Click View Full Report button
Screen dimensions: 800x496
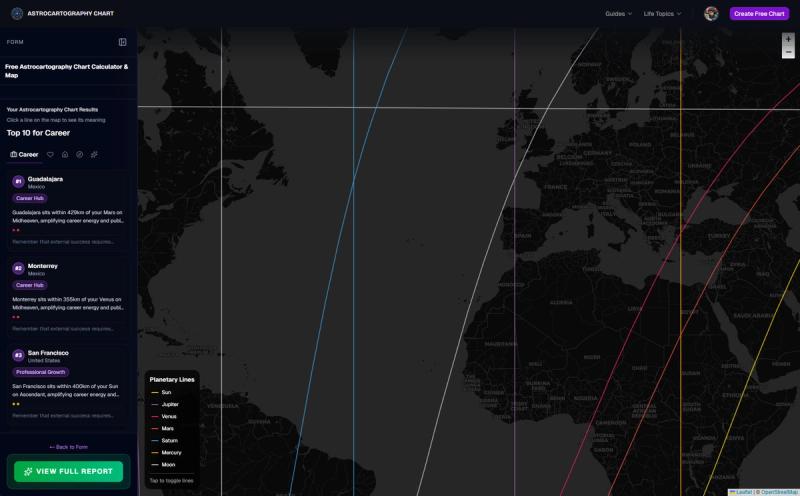(x=68, y=472)
